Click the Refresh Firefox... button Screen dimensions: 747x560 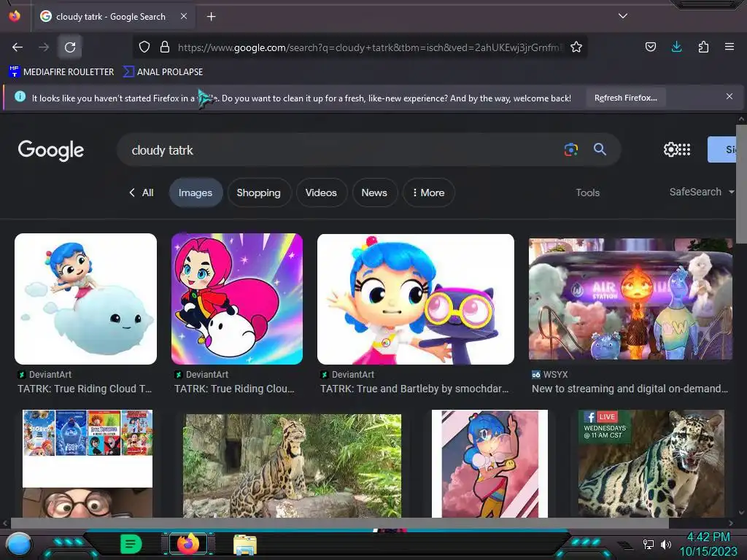(x=625, y=98)
